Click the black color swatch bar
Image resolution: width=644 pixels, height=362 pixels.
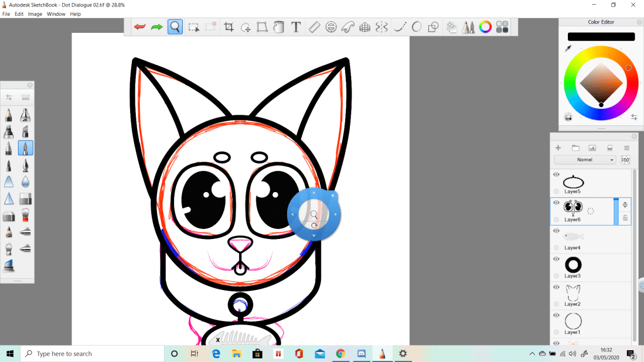(601, 36)
